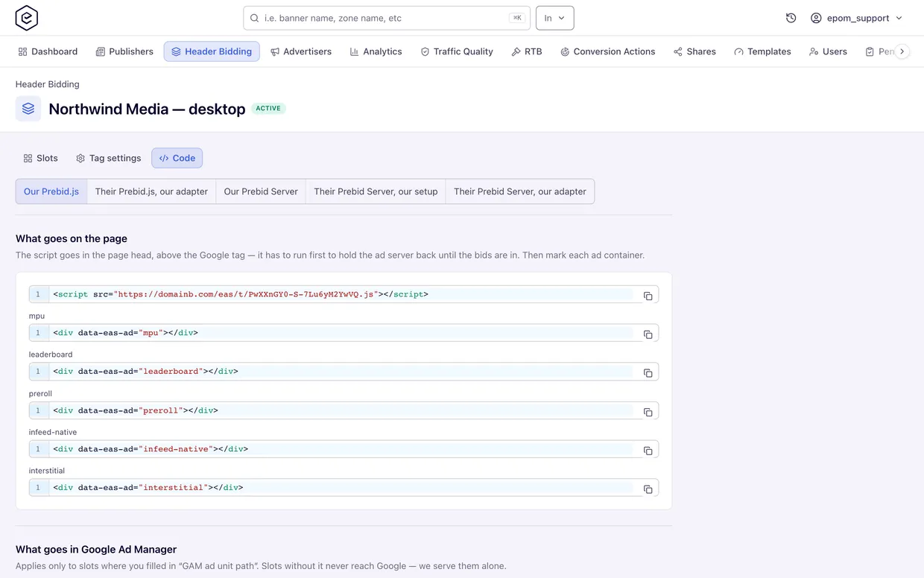Screen dimensions: 924x578
Task: Open Templates section
Action: [762, 51]
